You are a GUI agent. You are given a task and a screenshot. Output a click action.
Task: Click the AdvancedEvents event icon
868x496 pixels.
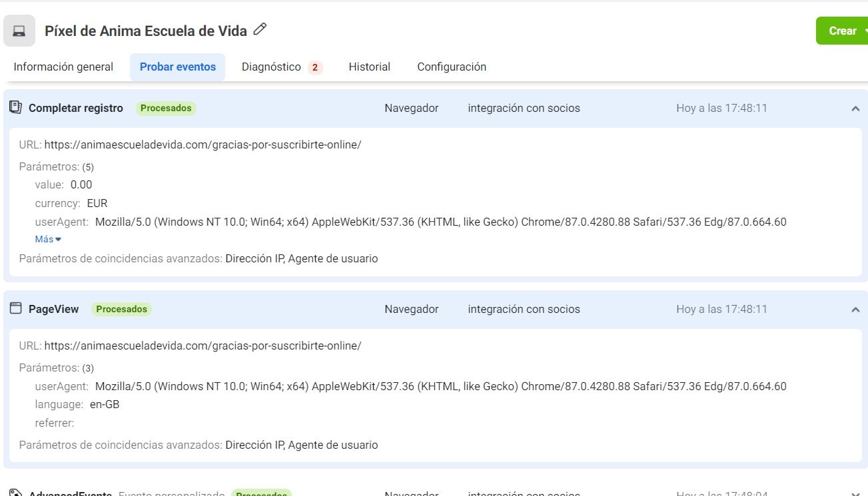coord(15,493)
